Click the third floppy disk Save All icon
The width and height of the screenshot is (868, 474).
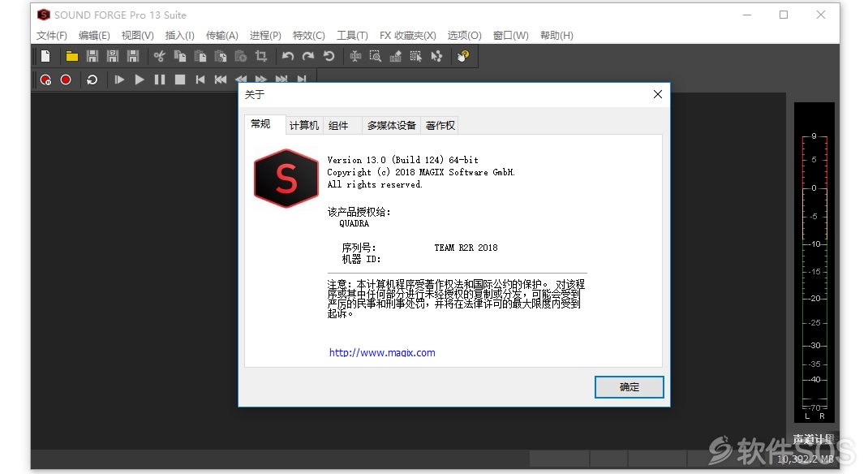(x=133, y=56)
